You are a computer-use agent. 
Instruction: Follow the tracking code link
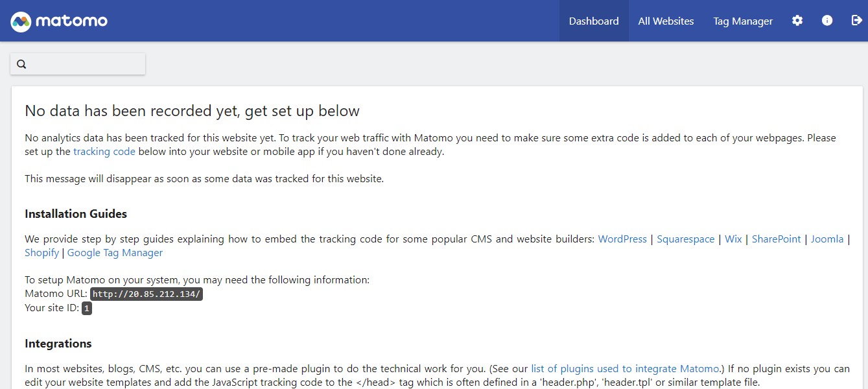[104, 152]
